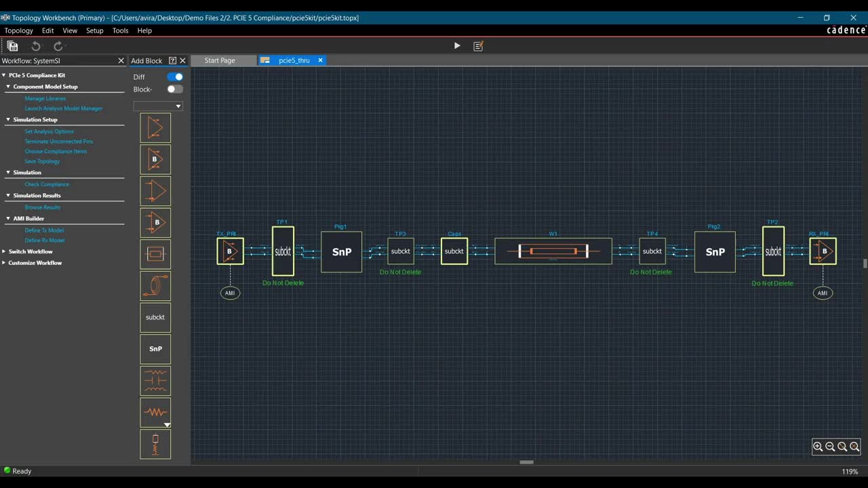Collapse the AMI Builder section
The image size is (868, 488).
pos(8,218)
